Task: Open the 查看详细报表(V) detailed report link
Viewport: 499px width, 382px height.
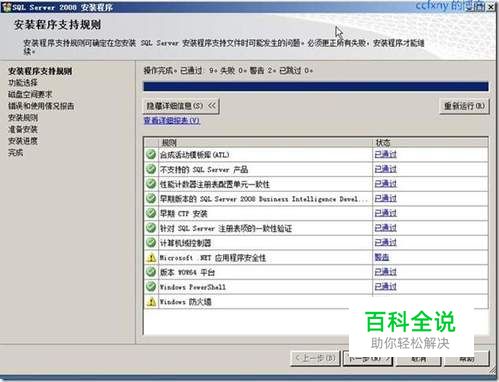Action: 172,120
